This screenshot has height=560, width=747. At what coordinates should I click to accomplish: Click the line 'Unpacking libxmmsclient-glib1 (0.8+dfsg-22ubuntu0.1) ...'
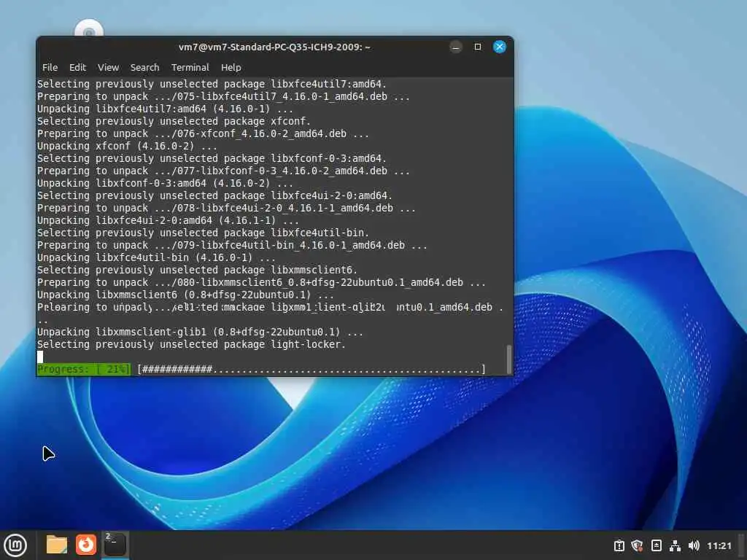click(x=200, y=332)
